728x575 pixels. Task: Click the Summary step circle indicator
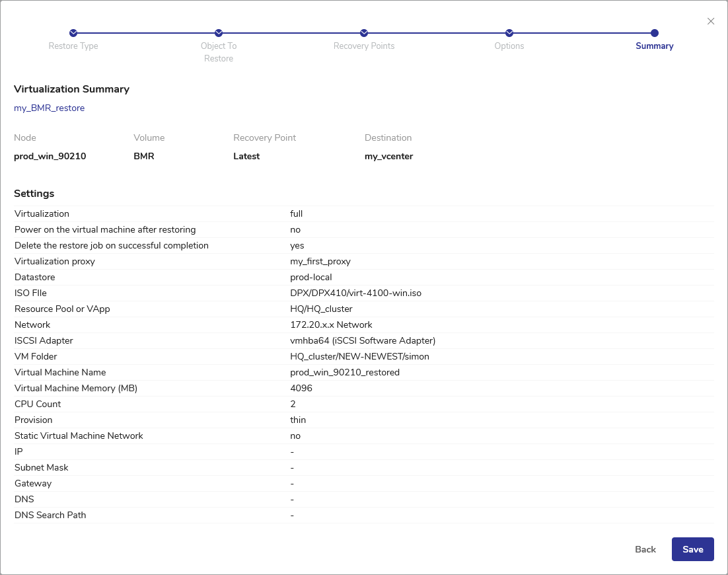[x=655, y=33]
